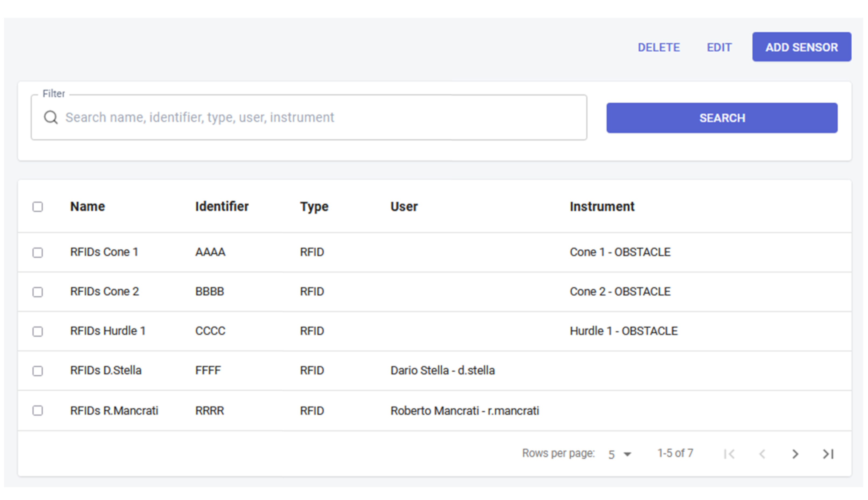Check the RFIDs D.Stella row

38,371
